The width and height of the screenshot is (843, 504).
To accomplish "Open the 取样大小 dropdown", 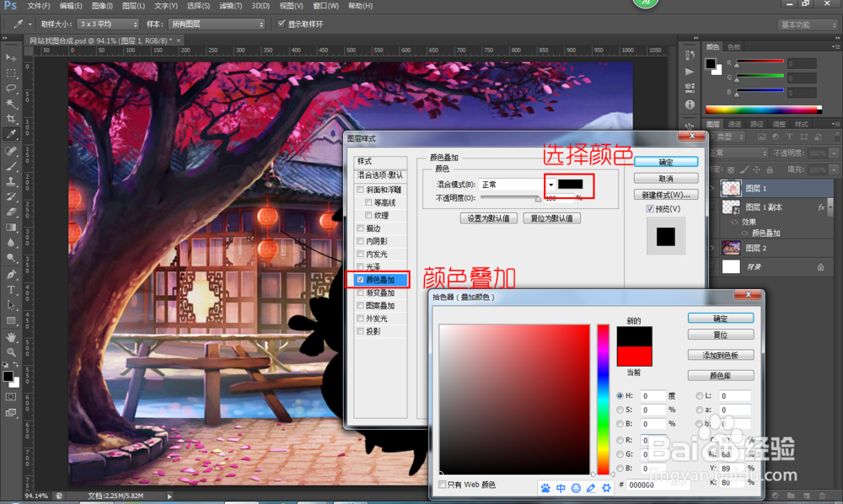I will pos(108,24).
